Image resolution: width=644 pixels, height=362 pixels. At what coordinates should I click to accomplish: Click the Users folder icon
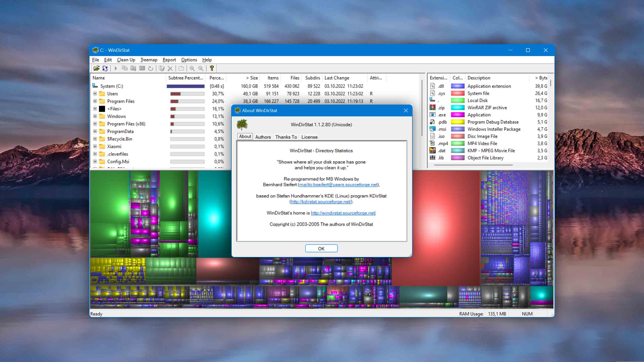click(x=102, y=94)
